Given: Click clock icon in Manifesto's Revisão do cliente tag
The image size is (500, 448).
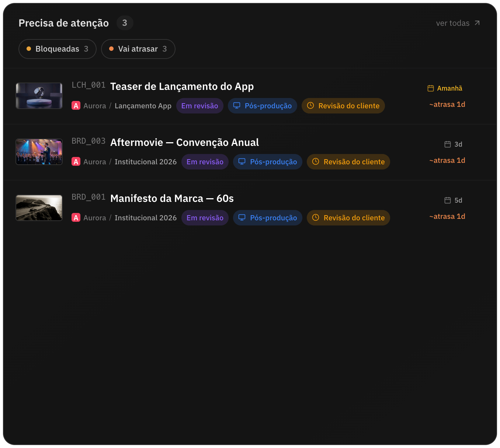Looking at the screenshot, I should (x=316, y=217).
